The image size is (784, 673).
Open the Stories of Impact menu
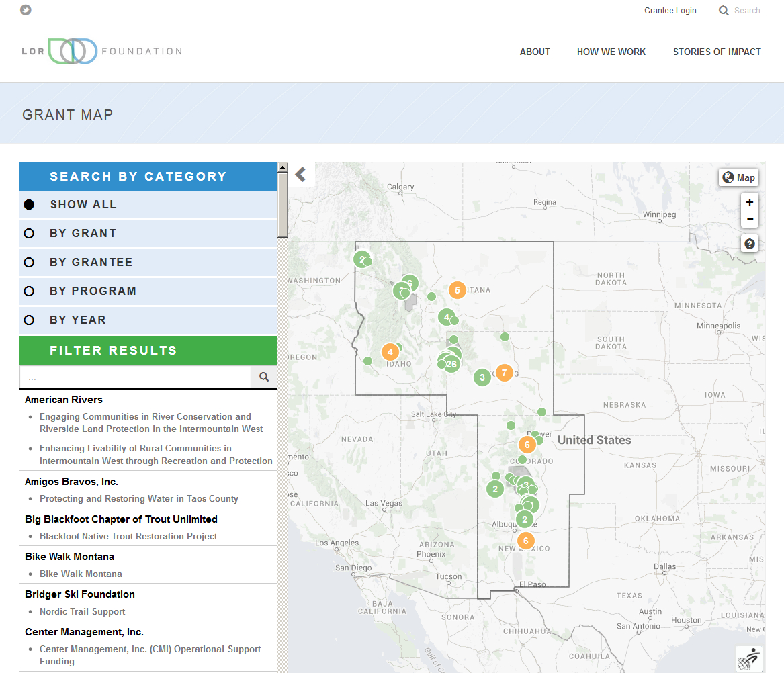click(x=717, y=52)
